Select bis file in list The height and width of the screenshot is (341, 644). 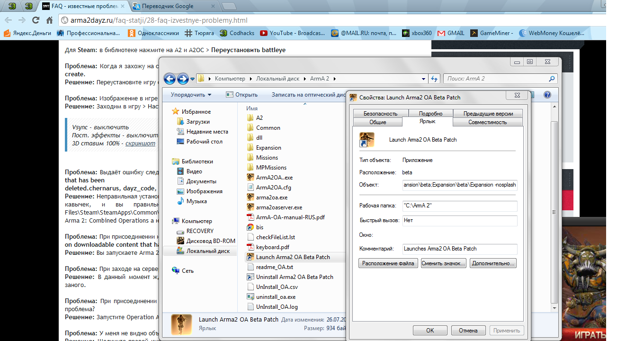point(255,227)
